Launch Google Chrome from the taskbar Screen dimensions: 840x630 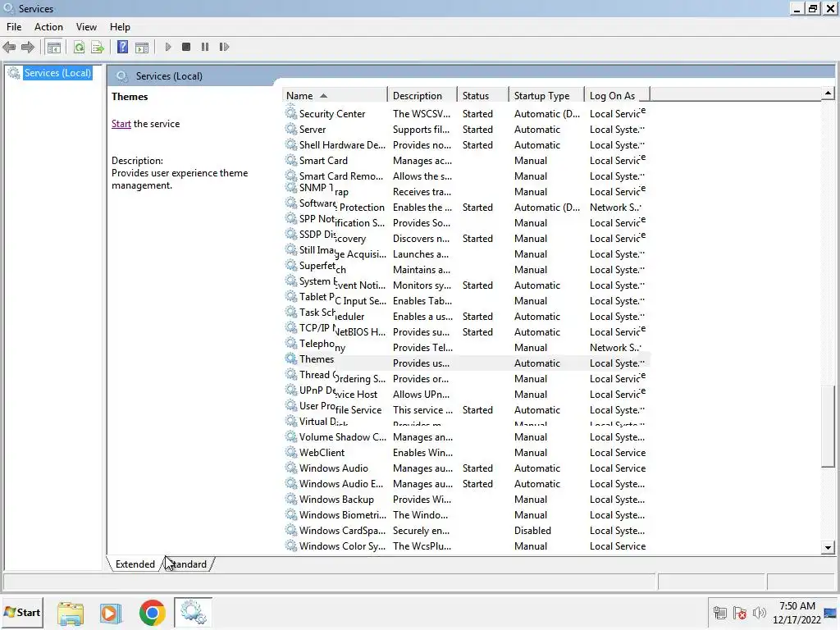pyautogui.click(x=152, y=613)
